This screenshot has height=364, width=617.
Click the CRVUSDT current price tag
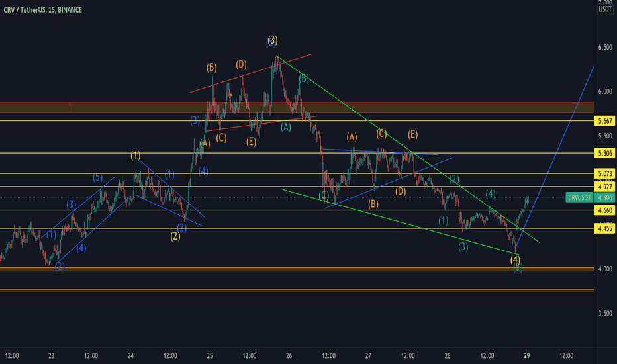click(x=580, y=197)
